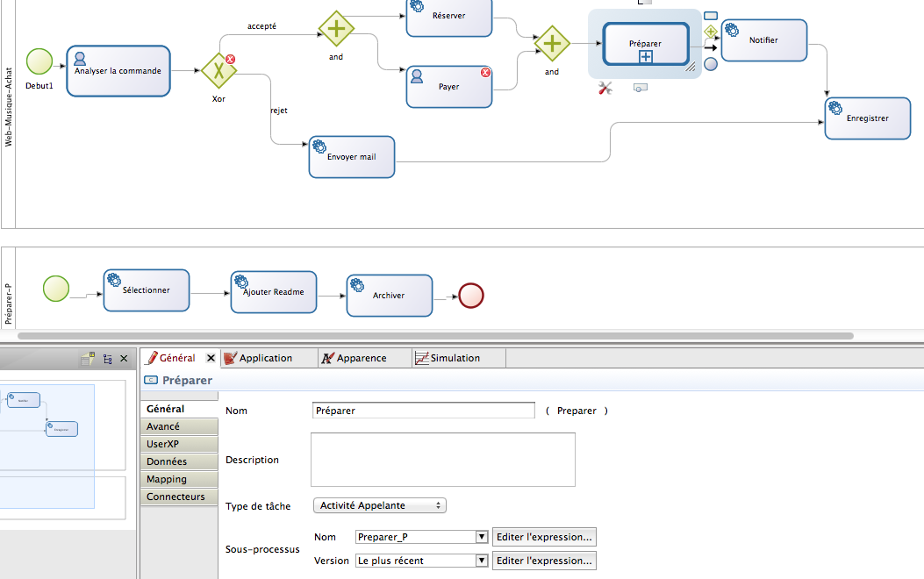Open the Type de tâche dropdown
The image size is (924, 579).
tap(379, 505)
